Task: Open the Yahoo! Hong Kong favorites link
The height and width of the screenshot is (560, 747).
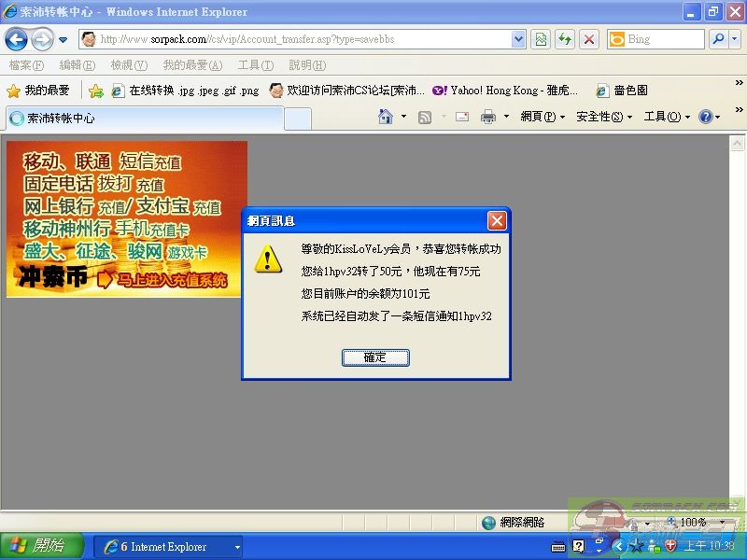Action: click(x=505, y=91)
